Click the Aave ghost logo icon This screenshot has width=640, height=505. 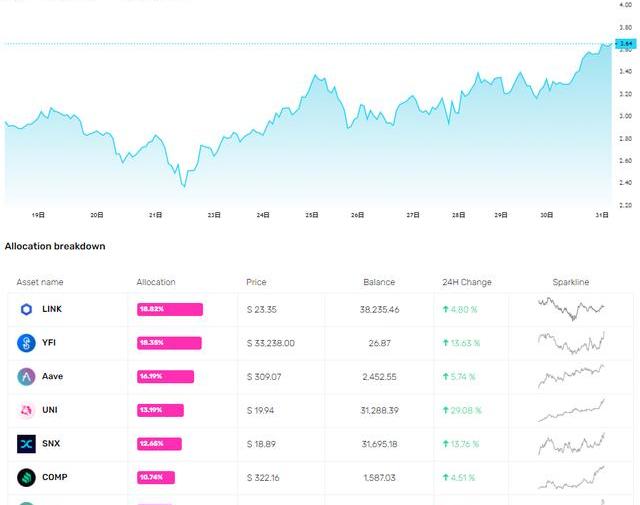[26, 377]
